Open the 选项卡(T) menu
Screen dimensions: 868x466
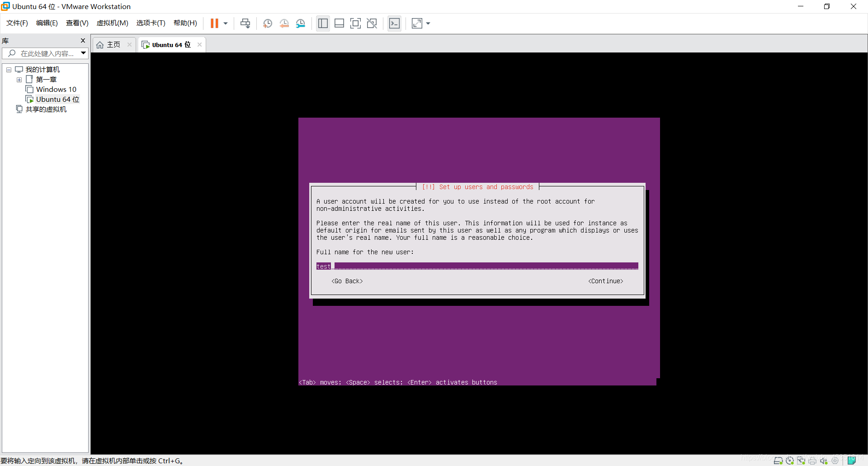(x=151, y=23)
